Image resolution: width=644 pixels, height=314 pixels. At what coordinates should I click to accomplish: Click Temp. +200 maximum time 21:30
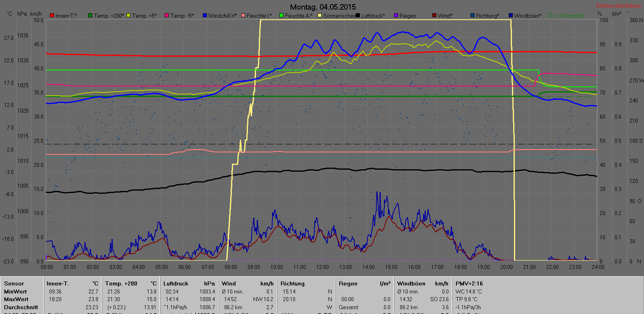[x=114, y=299]
